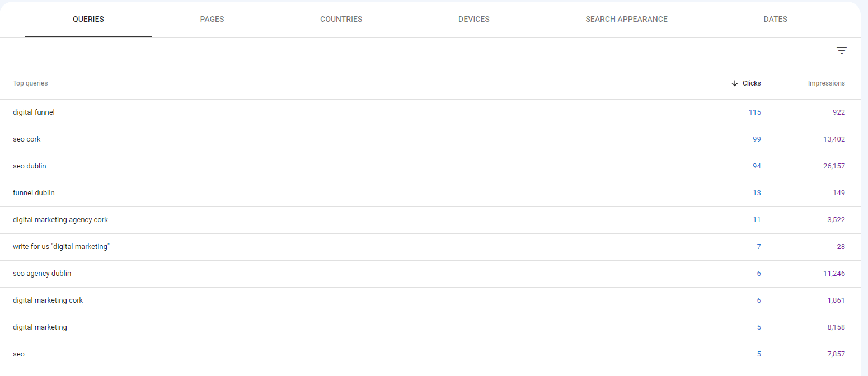Click the 922 impressions value
Image resolution: width=868 pixels, height=376 pixels.
coord(839,112)
